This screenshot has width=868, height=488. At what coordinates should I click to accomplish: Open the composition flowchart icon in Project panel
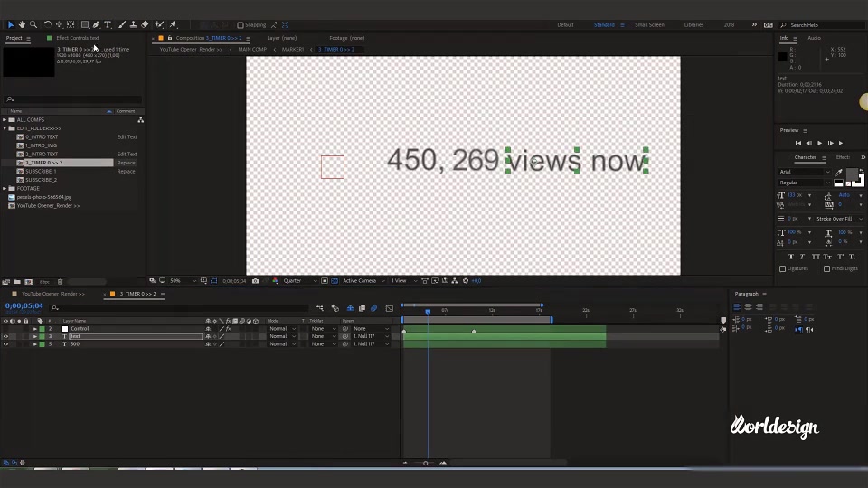point(141,119)
